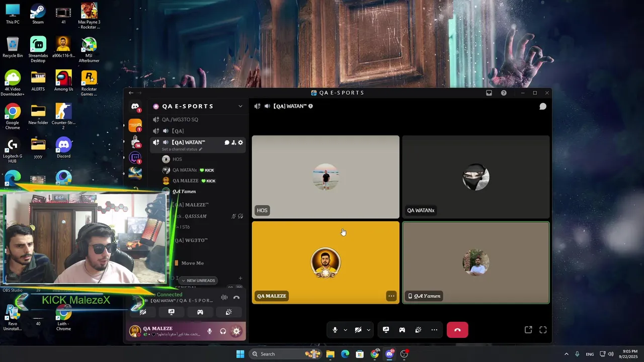Open soundboard from call controls bar
The height and width of the screenshot is (362, 644).
click(418, 330)
